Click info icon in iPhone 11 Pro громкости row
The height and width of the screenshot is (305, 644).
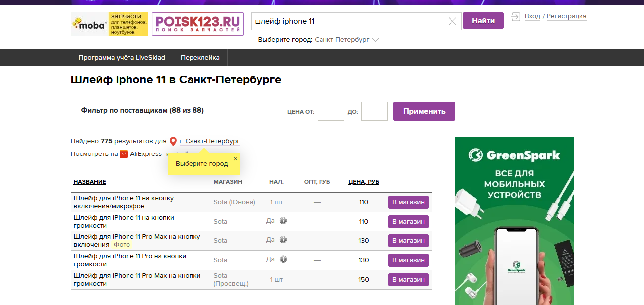283,259
